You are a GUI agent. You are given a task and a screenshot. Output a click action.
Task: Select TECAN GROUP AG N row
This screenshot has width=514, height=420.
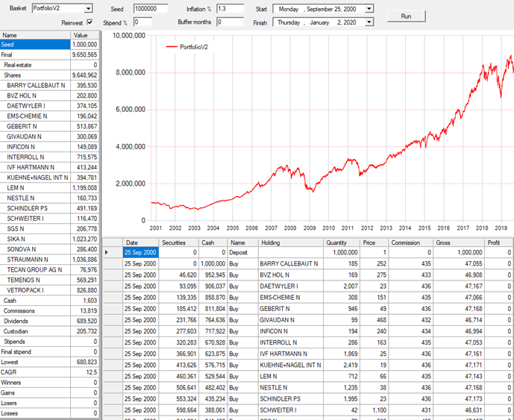pyautogui.click(x=49, y=270)
